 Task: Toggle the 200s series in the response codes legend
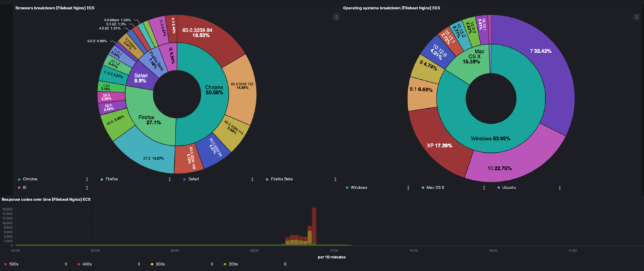click(235, 264)
